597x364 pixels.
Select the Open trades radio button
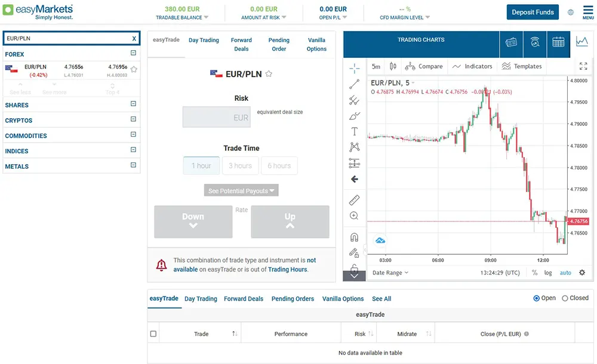pos(537,298)
